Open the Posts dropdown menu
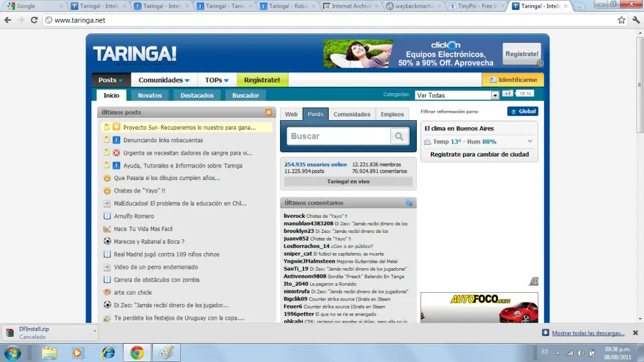Image resolution: width=644 pixels, height=362 pixels. pyautogui.click(x=111, y=80)
